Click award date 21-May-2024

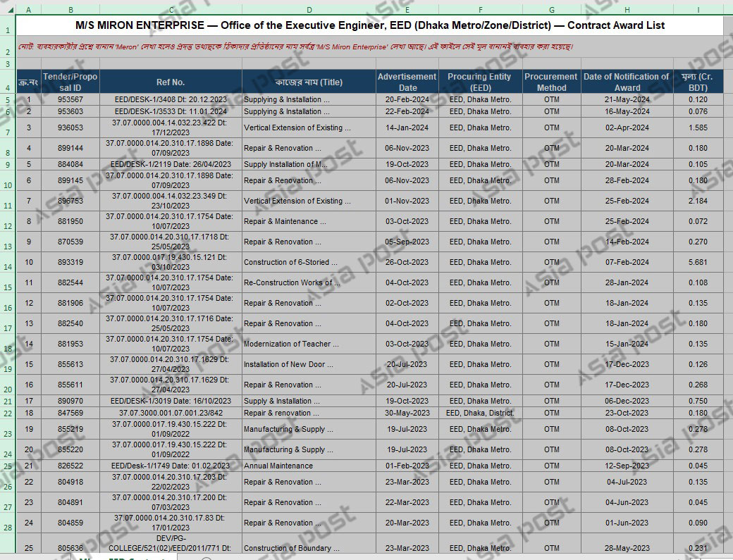pos(627,99)
